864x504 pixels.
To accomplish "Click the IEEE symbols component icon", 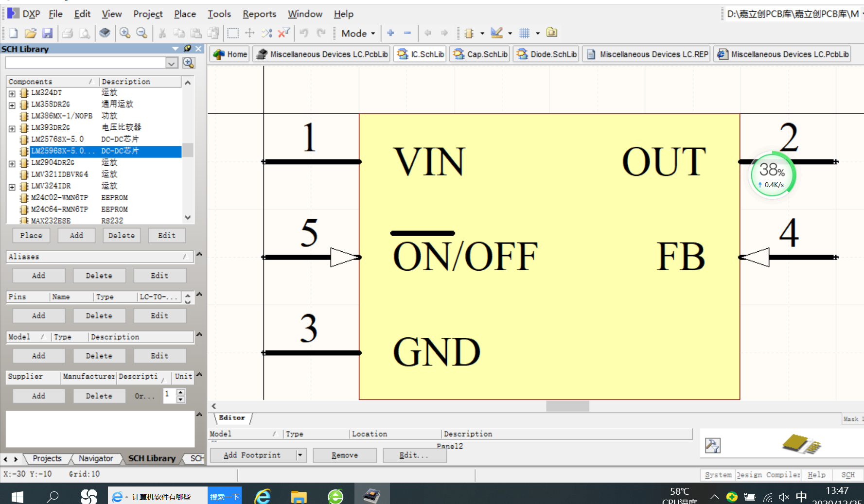I will [469, 33].
